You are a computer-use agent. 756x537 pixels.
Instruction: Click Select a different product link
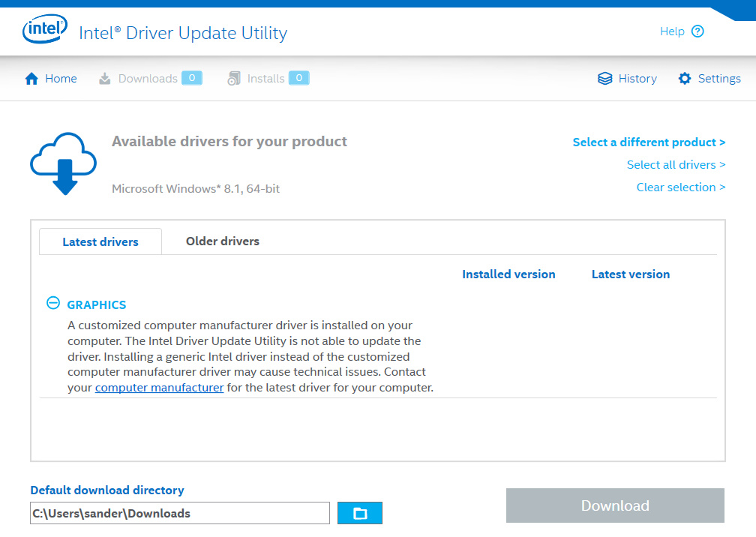coord(649,142)
